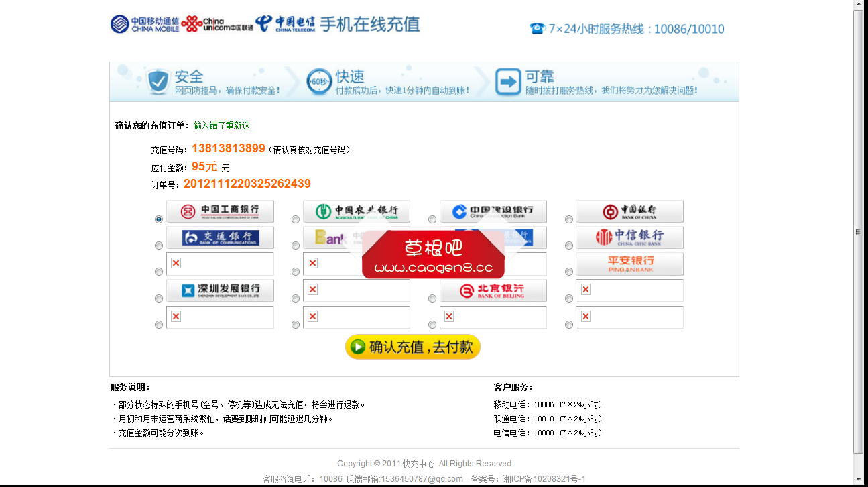This screenshot has height=487, width=868.
Task: Click the 确认充值去付款 payment button
Action: (x=412, y=347)
